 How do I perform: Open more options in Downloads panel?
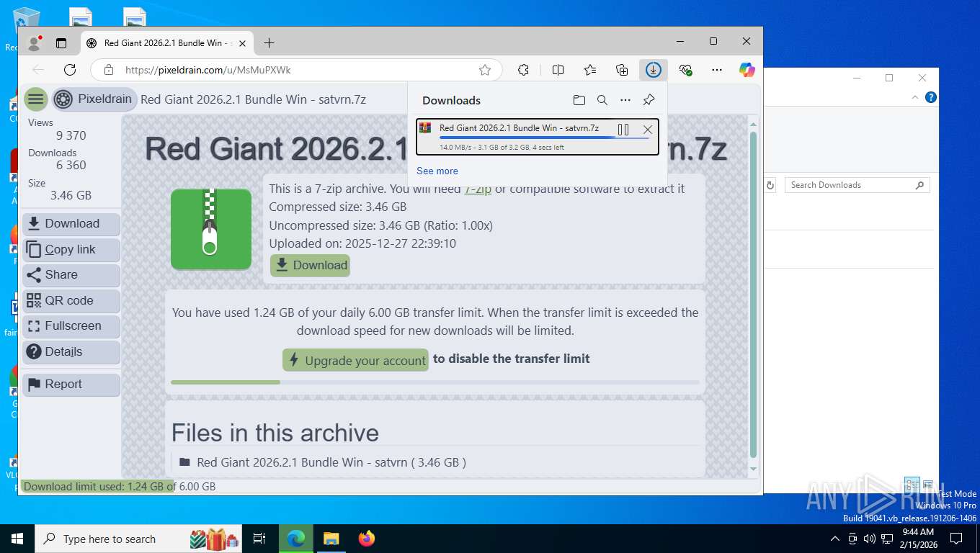click(x=625, y=100)
